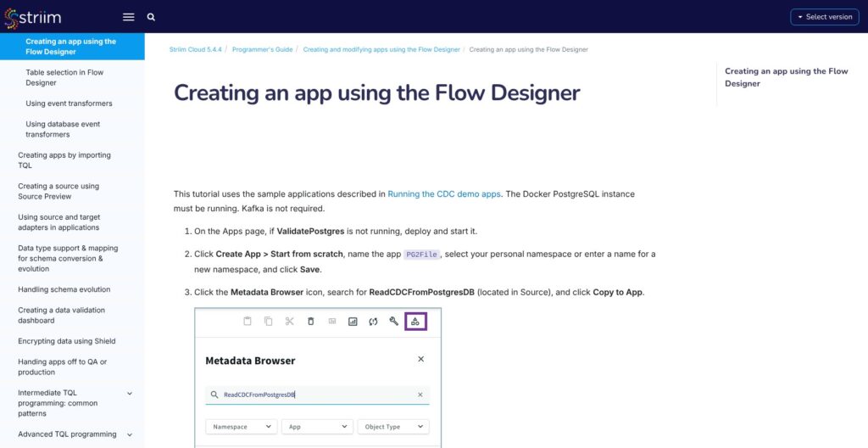
Task: Click copy icon in embedded toolbar
Action: (x=269, y=321)
